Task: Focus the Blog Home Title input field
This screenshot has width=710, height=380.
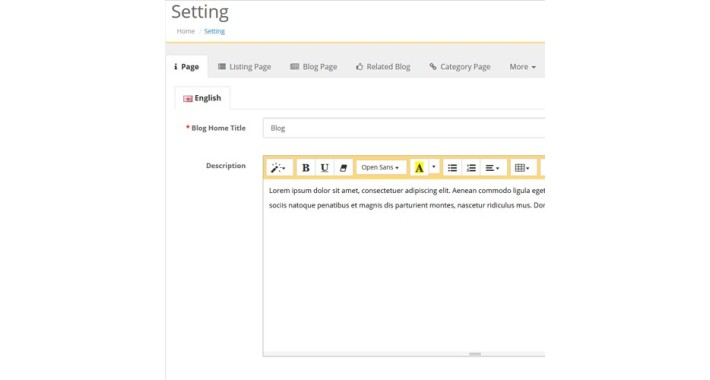Action: [404, 128]
